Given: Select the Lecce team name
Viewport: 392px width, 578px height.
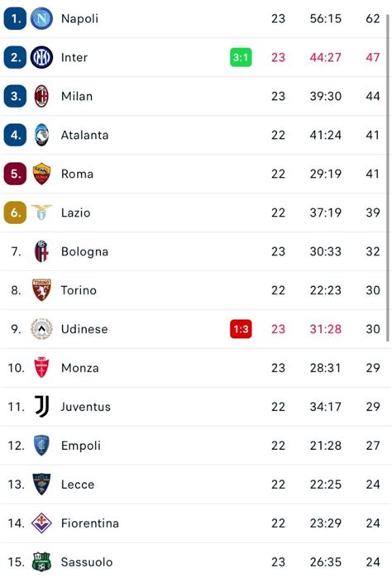Looking at the screenshot, I should (x=78, y=485).
